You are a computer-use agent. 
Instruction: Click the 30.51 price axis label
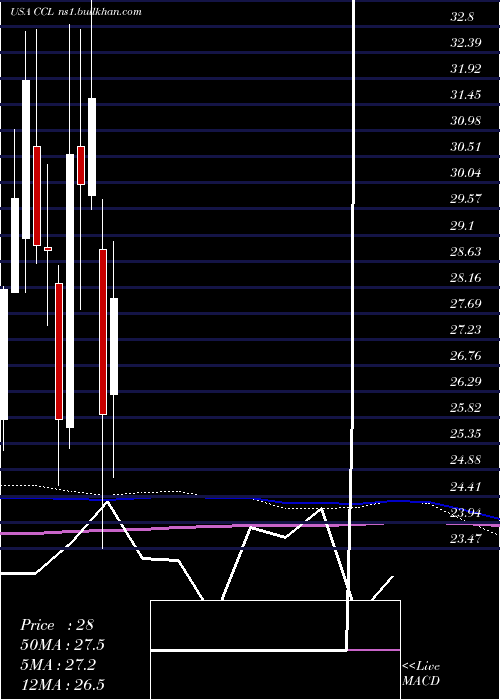[x=466, y=146]
